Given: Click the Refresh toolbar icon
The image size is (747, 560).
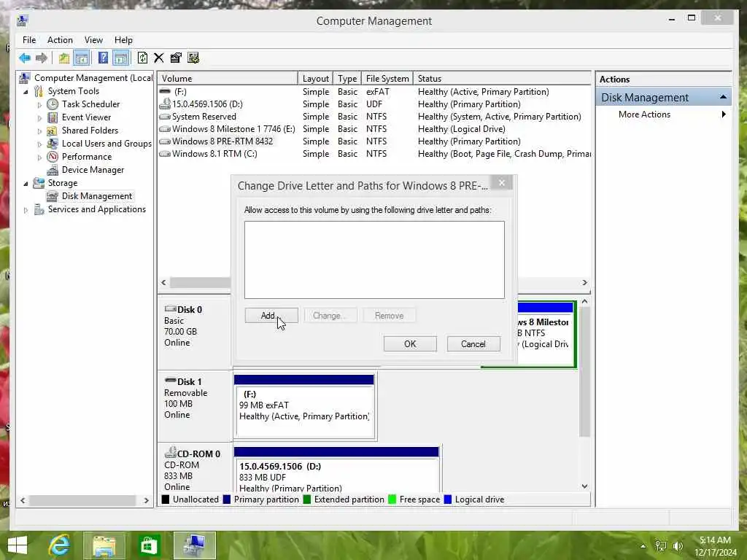Looking at the screenshot, I should point(142,58).
